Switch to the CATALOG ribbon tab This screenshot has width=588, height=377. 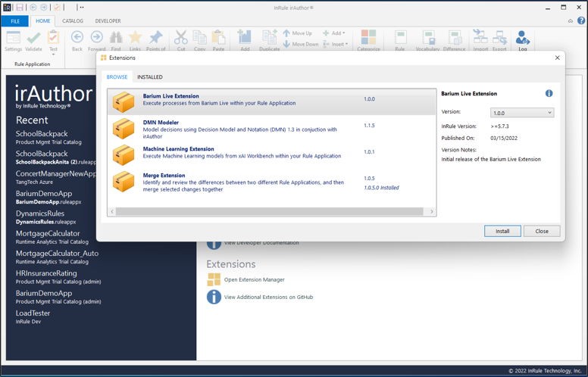(x=73, y=21)
